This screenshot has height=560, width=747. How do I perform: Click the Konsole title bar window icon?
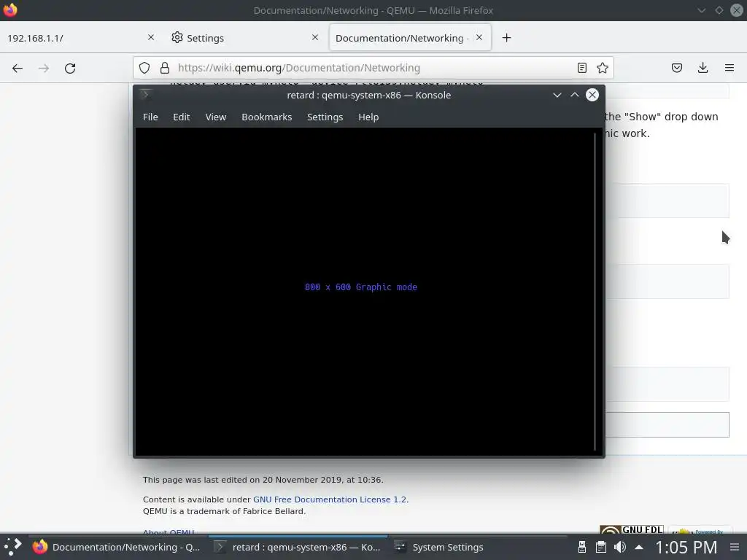pyautogui.click(x=145, y=94)
